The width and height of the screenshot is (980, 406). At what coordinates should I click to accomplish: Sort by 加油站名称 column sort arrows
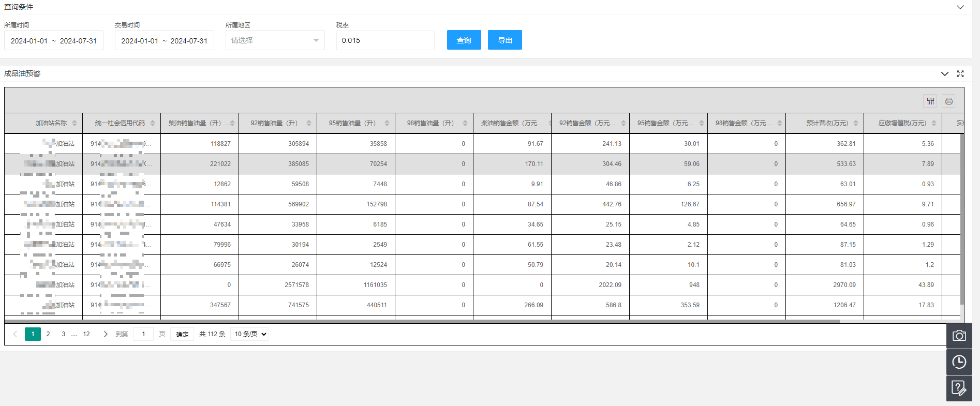point(75,123)
